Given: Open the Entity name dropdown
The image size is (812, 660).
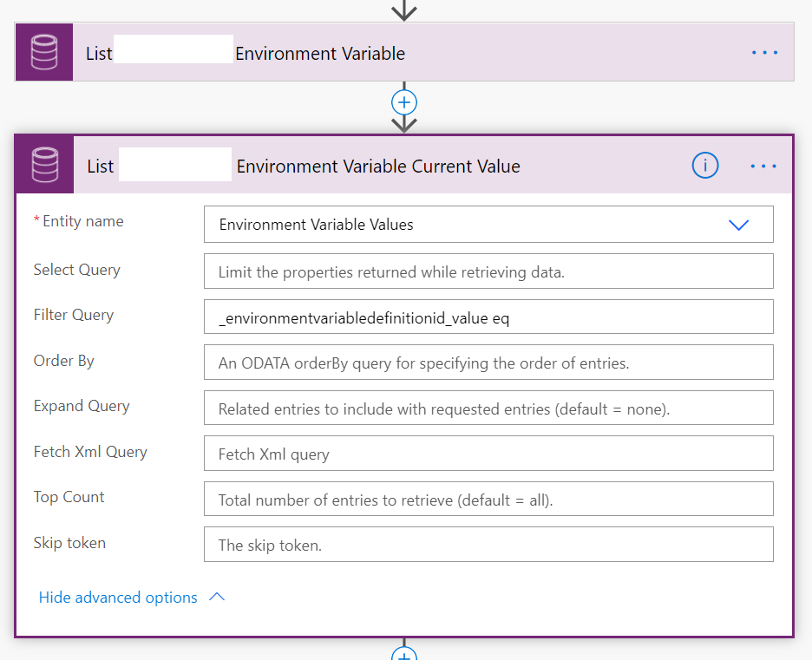Looking at the screenshot, I should click(488, 224).
